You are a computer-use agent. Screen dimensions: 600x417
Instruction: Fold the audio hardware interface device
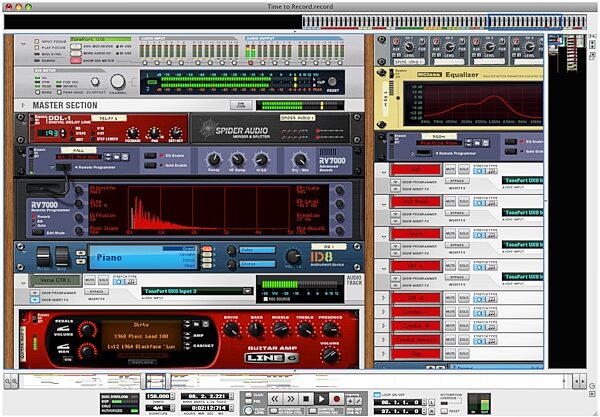(x=23, y=44)
